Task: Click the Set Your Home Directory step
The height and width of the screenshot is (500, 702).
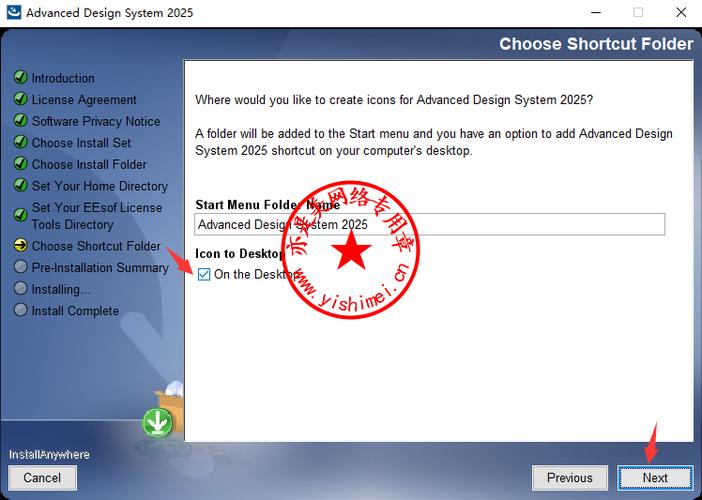Action: (99, 186)
